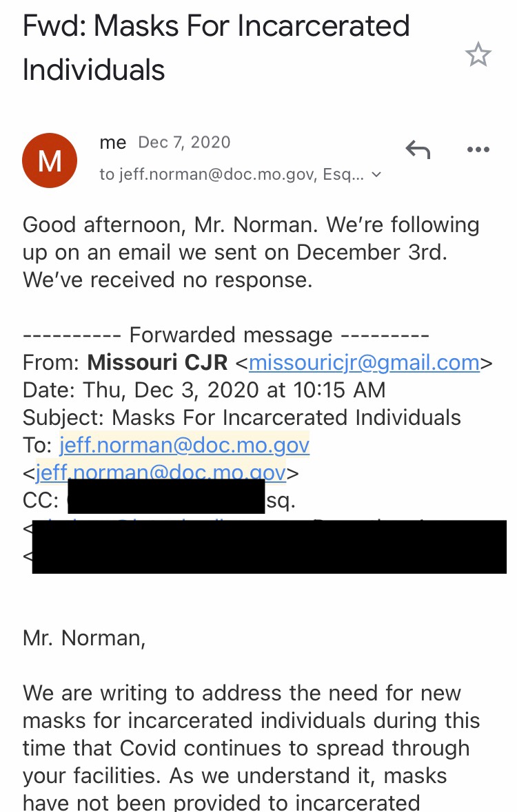Tap the reply arrow icon
The width and height of the screenshot is (517, 812).
click(x=418, y=149)
